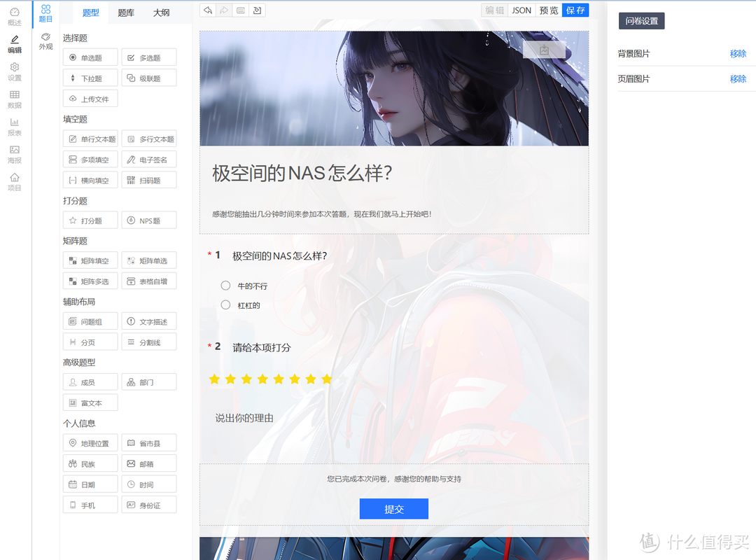
Task: Open the 数据 data section
Action: pyautogui.click(x=14, y=99)
